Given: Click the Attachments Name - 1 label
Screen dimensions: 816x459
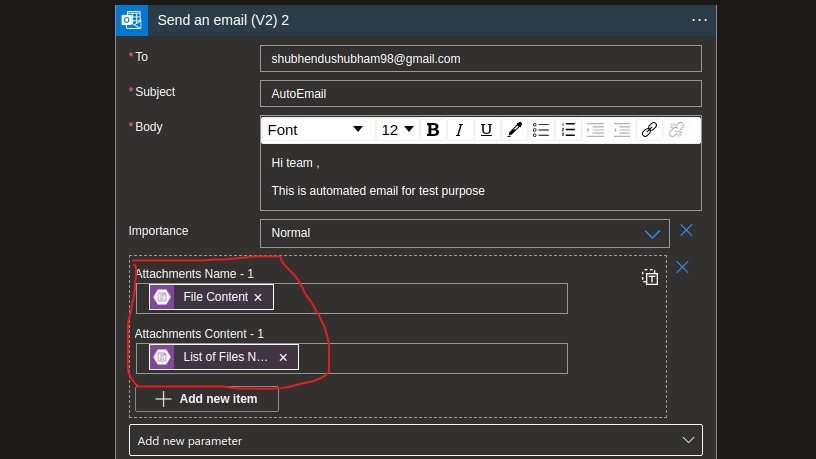Looking at the screenshot, I should pyautogui.click(x=194, y=274).
